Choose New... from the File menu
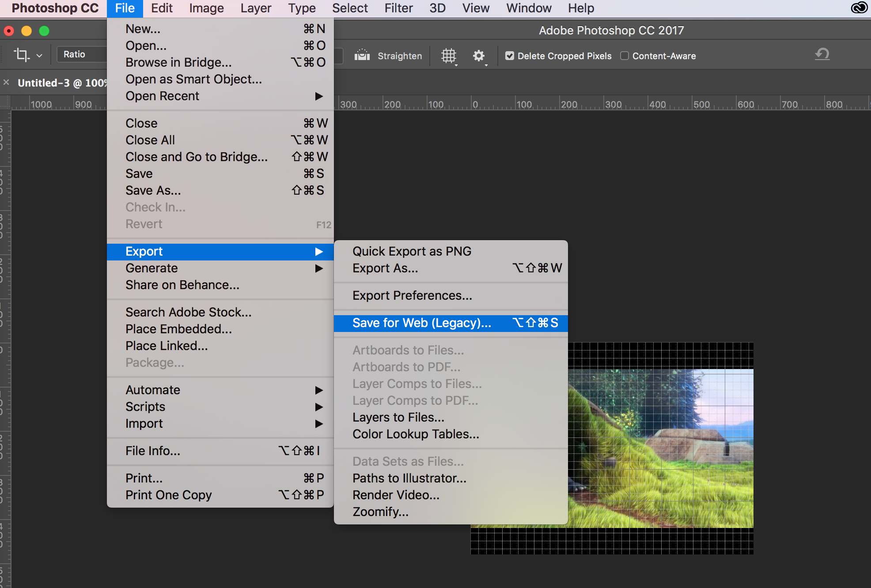The width and height of the screenshot is (871, 588). coord(220,29)
